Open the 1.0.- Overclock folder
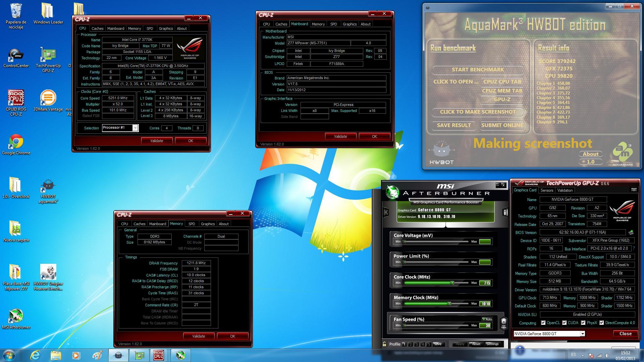This screenshot has height=362, width=644. coord(16,188)
